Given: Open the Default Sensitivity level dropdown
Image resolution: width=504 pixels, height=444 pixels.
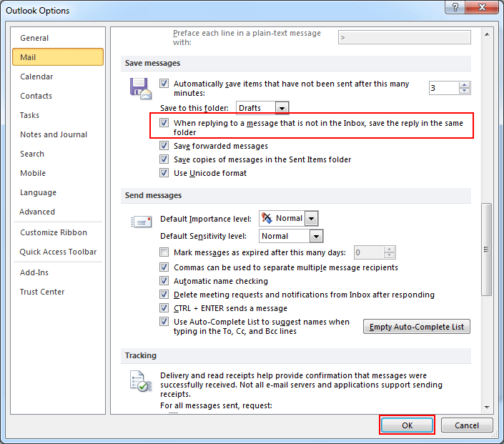Looking at the screenshot, I should [316, 237].
